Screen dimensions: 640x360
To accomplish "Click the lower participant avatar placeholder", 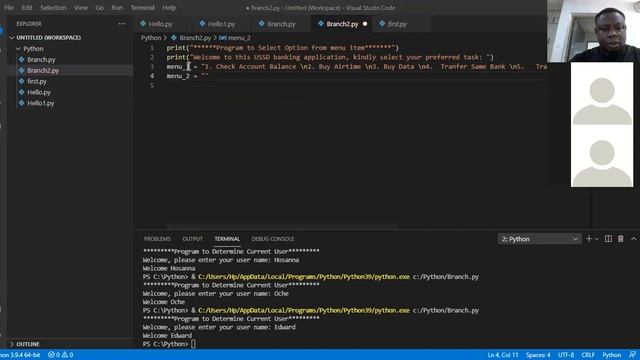I will (x=602, y=156).
